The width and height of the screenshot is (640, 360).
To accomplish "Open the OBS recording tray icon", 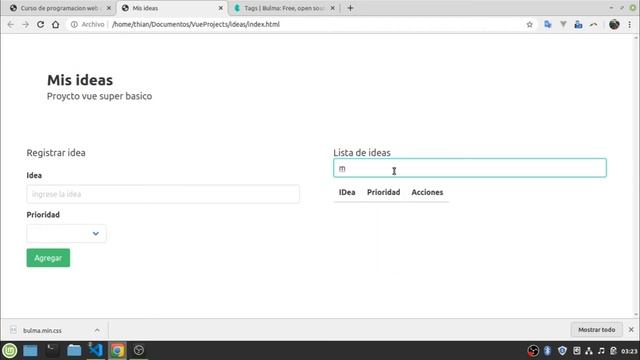I will [x=533, y=351].
